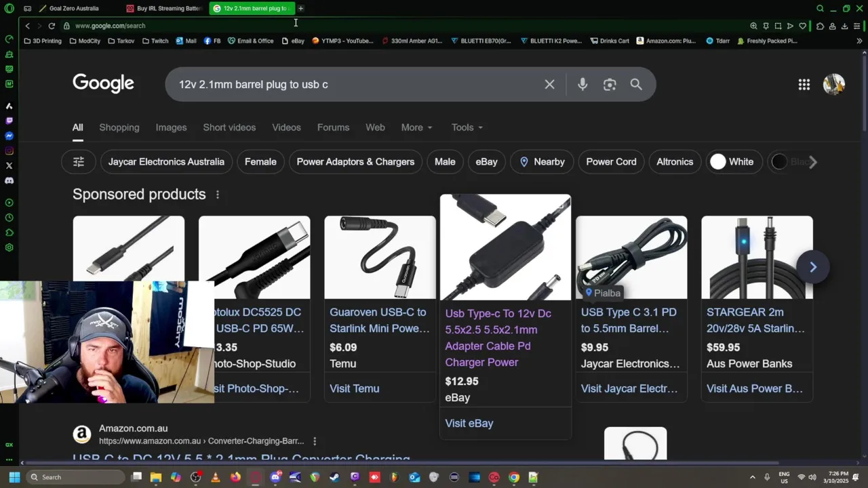
Task: Click the Visit eBay link
Action: click(x=469, y=424)
